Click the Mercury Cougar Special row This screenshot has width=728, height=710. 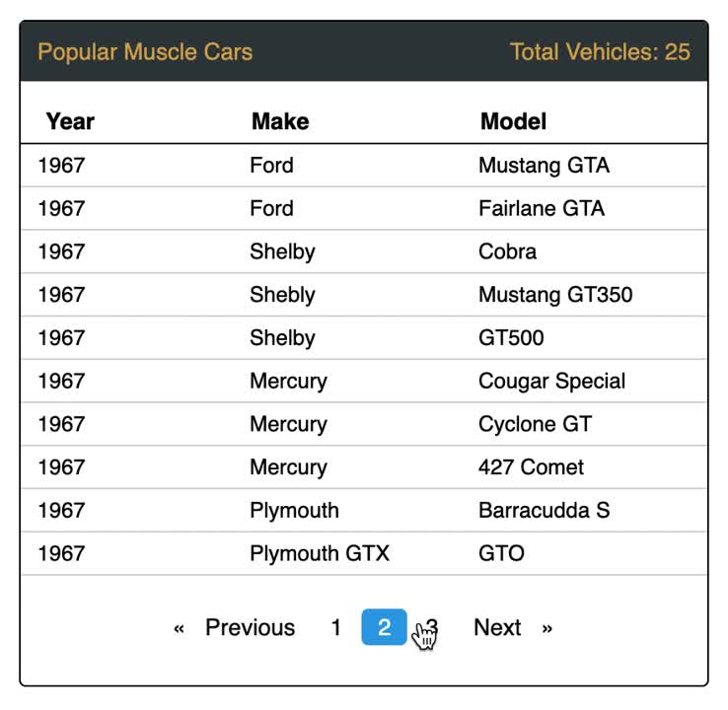tap(364, 381)
